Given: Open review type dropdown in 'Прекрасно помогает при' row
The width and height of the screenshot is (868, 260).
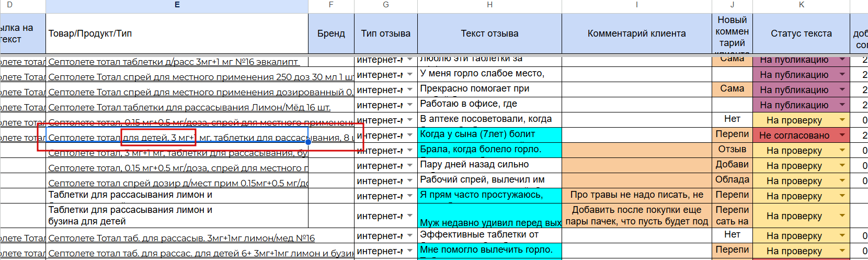Looking at the screenshot, I should (410, 90).
